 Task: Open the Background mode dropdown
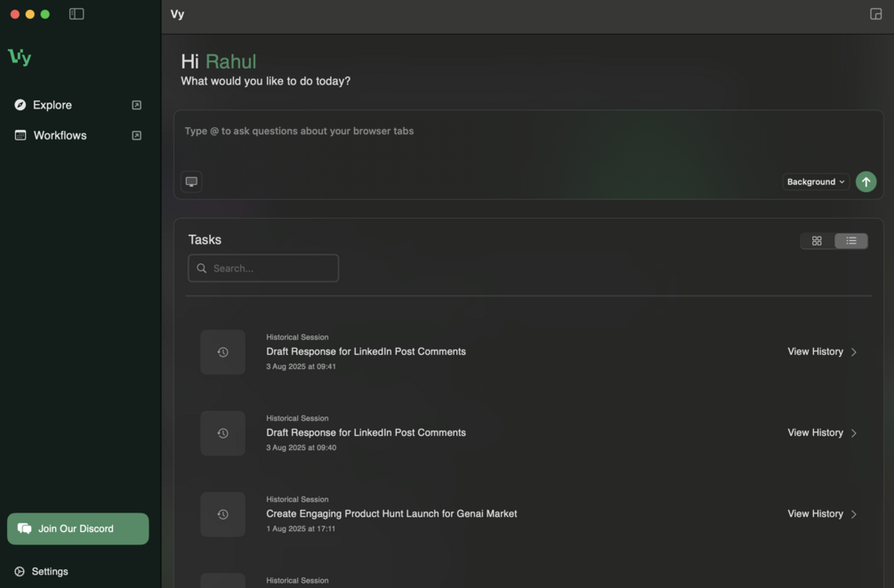816,181
